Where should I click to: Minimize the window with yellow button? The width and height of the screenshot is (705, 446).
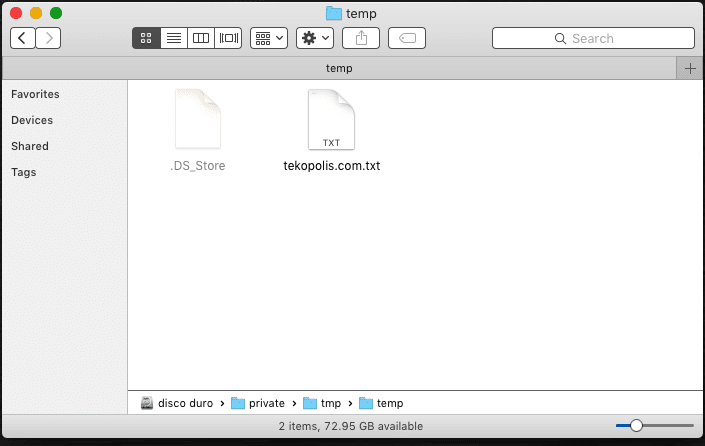tap(36, 13)
